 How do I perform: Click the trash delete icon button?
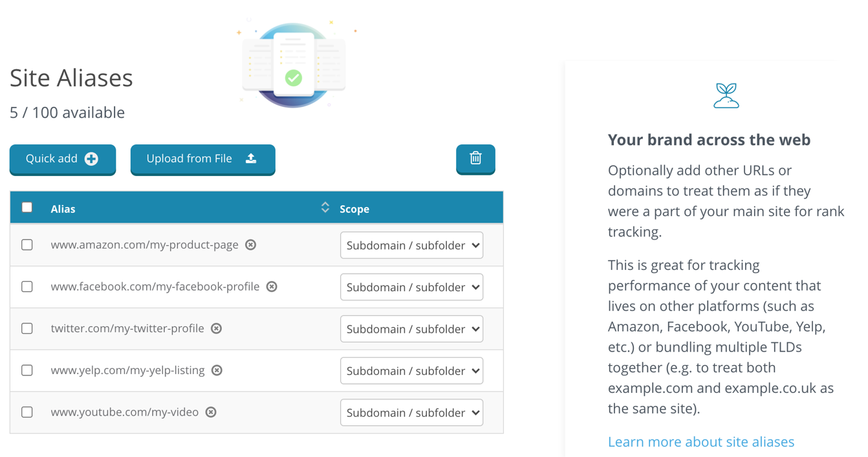coord(475,159)
